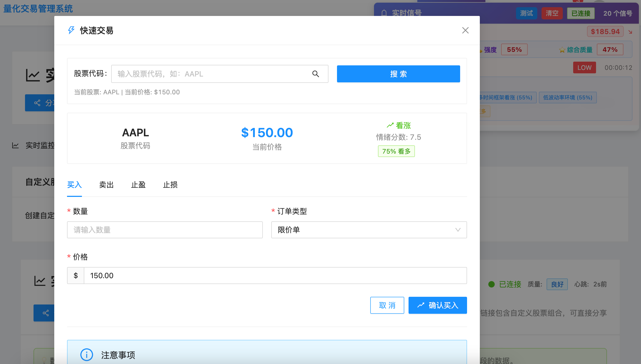Click the $185.94 price tag
641x364 pixels.
coord(605,32)
